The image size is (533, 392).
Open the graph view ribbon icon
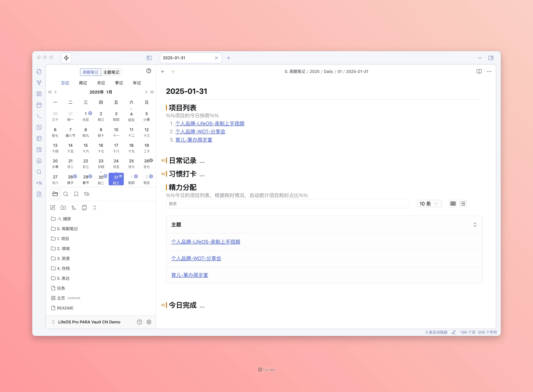(x=39, y=83)
